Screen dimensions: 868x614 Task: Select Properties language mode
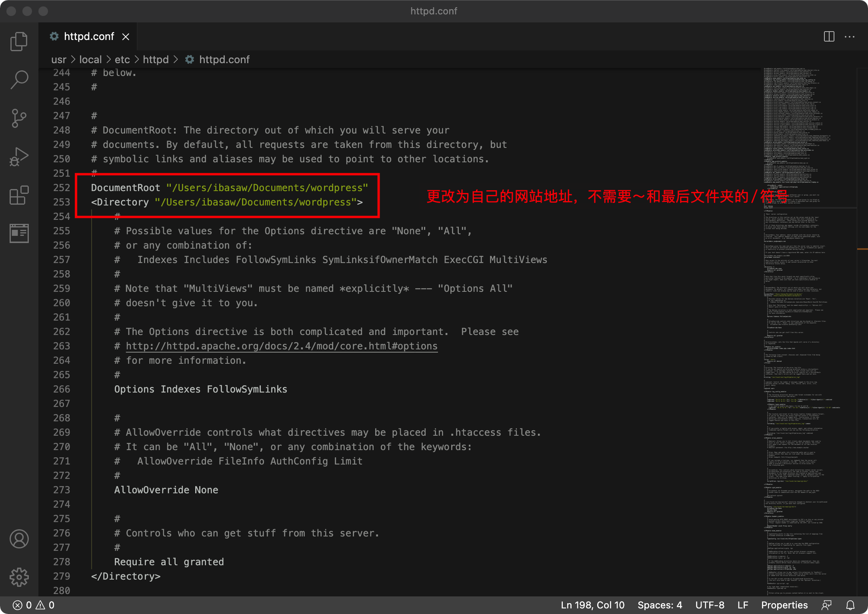click(x=784, y=605)
